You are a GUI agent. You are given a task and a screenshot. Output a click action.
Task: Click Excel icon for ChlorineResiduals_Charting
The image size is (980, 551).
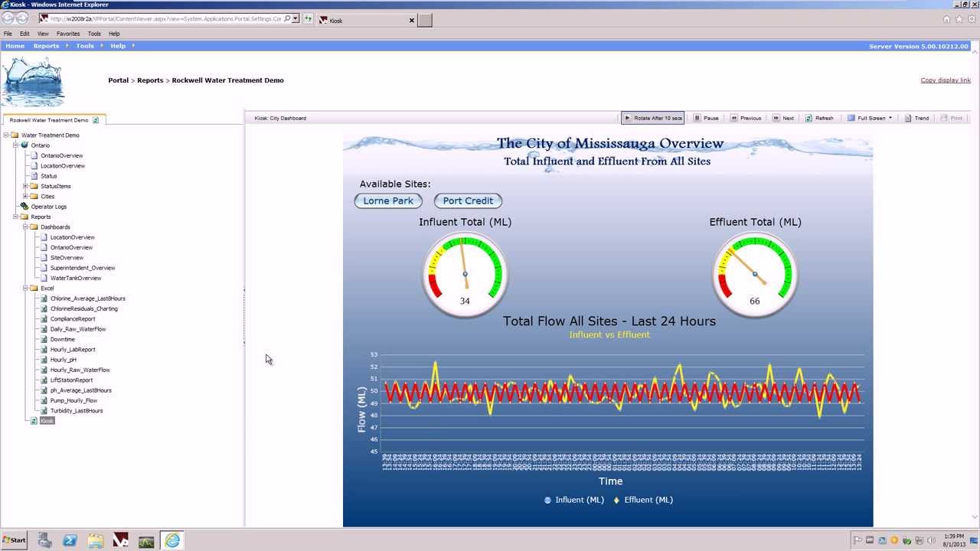tap(44, 308)
